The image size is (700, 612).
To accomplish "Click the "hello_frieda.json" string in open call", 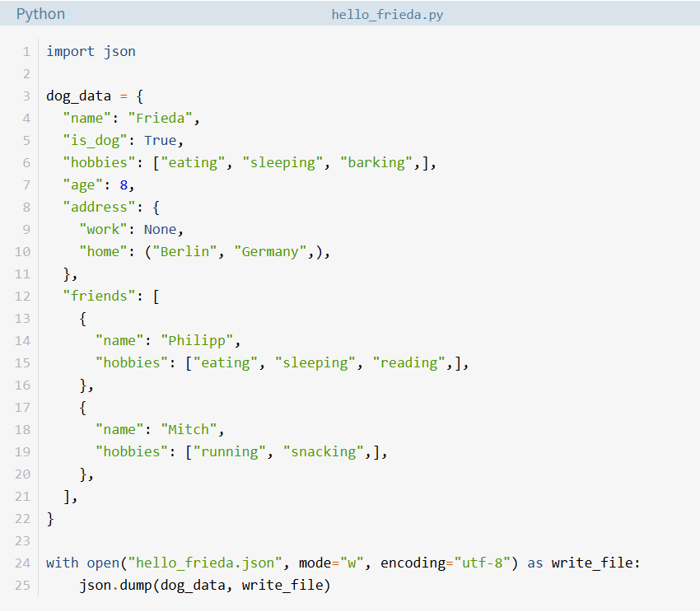I will (205, 563).
